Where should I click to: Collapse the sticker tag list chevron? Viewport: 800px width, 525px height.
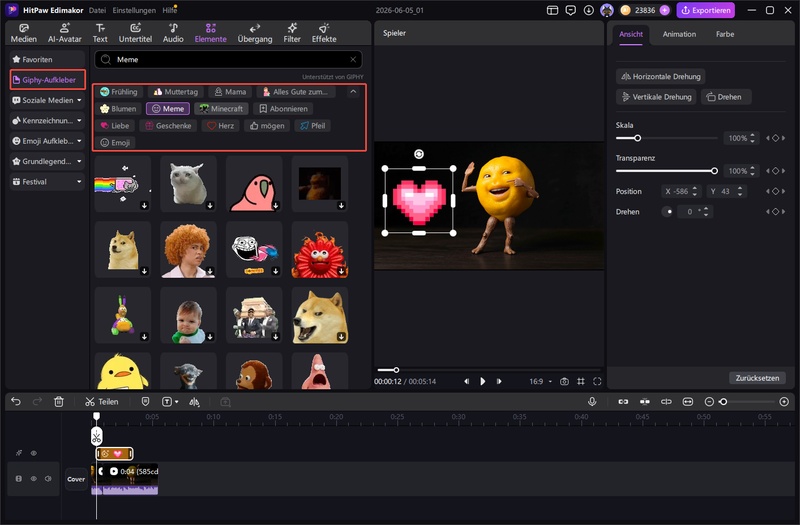point(353,92)
